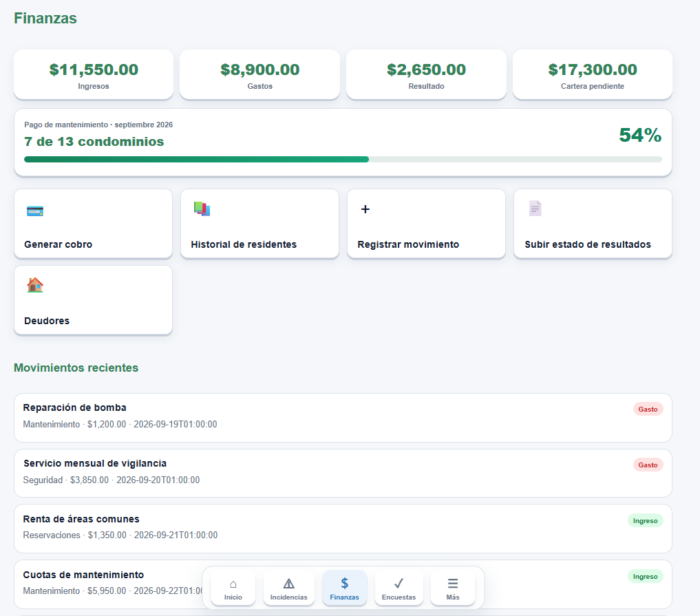Select the Finanzas tab label
This screenshot has height=616, width=700.
coord(345,597)
